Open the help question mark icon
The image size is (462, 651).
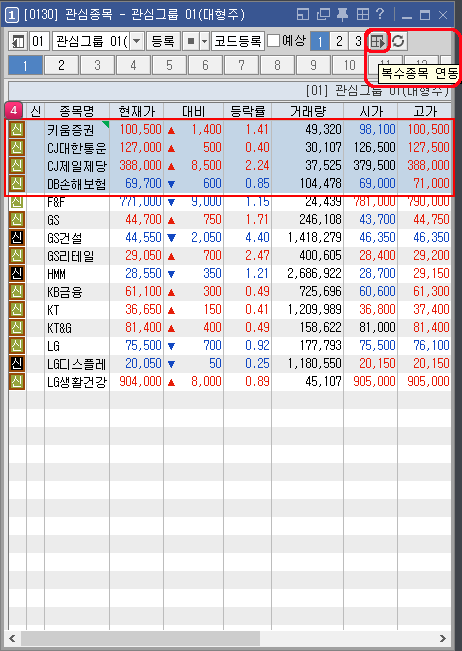[380, 15]
